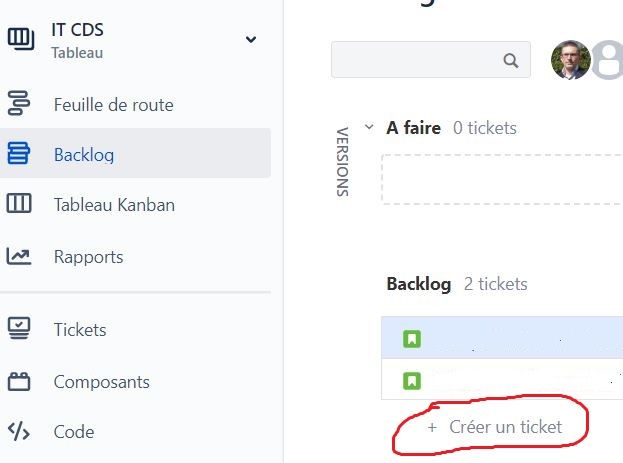Screen dimensions: 623x463
Task: Click the green story icon of second ticket
Action: 412,381
